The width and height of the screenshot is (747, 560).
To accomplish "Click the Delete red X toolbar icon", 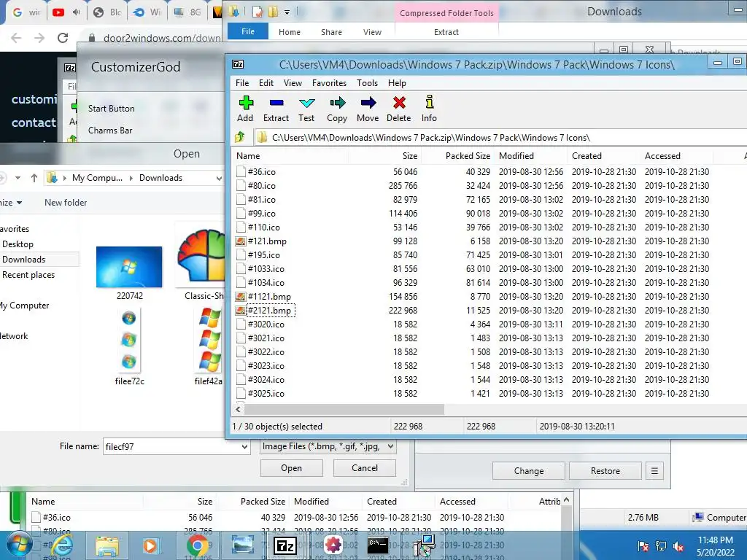I will click(x=399, y=103).
